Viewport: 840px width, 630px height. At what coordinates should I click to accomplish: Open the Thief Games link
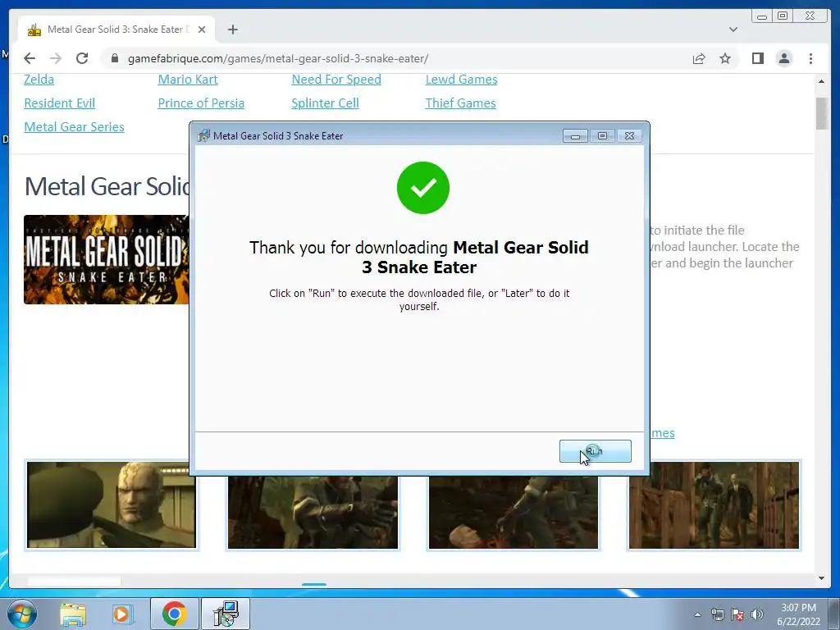461,103
